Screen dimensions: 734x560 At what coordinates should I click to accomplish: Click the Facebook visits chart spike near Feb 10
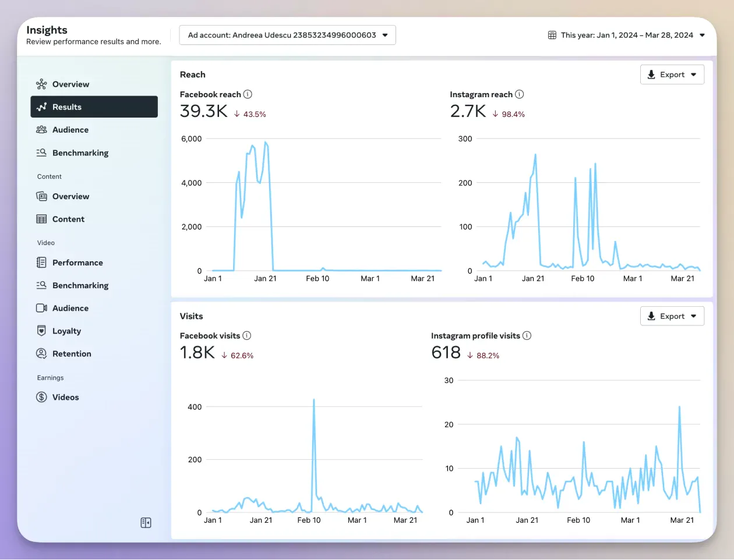(314, 402)
